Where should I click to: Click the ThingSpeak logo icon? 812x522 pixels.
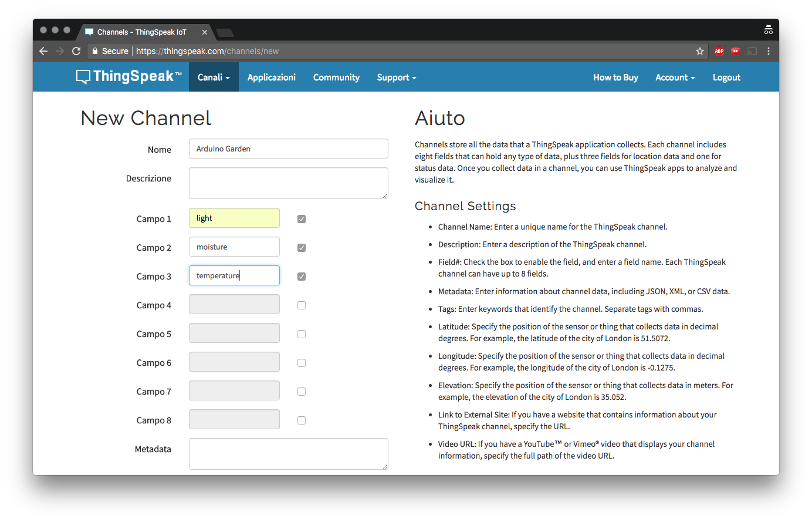point(83,77)
